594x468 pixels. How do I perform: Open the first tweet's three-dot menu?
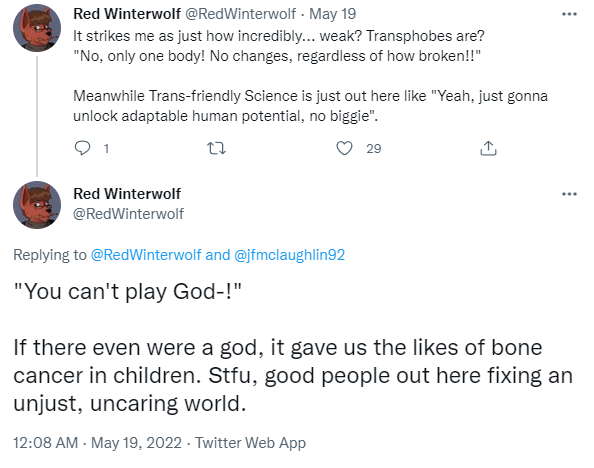(569, 14)
